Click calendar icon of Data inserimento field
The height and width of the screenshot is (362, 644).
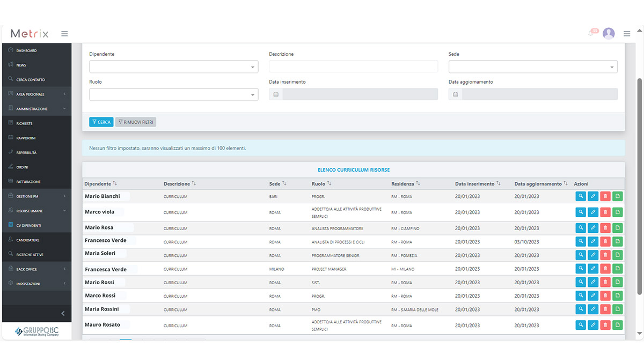pyautogui.click(x=276, y=94)
